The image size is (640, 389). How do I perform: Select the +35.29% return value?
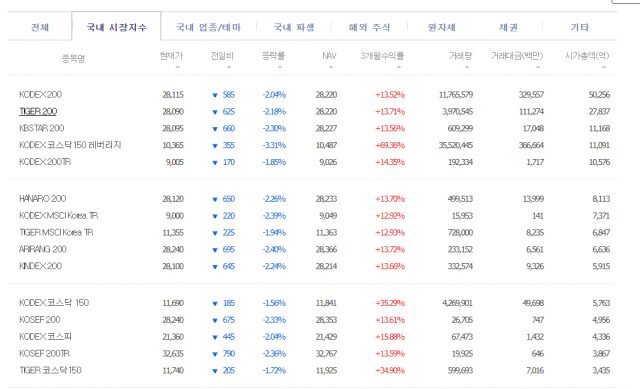coord(390,303)
